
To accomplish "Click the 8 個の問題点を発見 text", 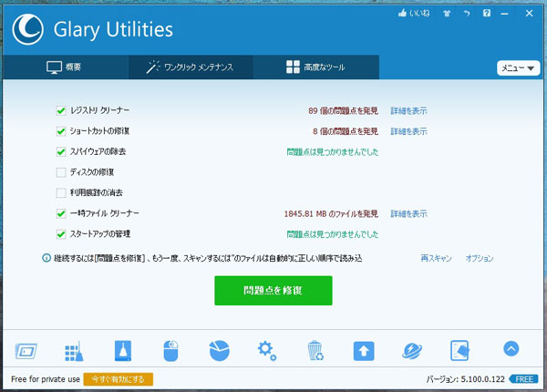I will [x=346, y=131].
